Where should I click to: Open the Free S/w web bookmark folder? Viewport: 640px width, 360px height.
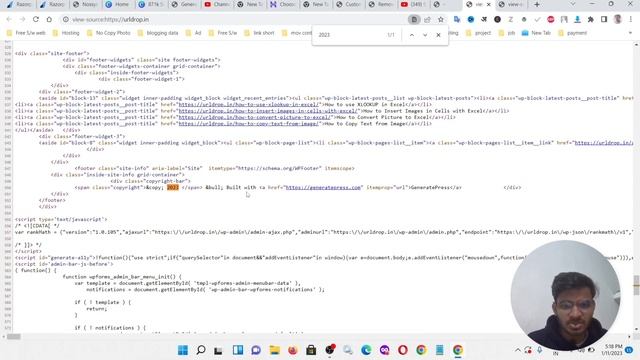pyautogui.click(x=26, y=33)
